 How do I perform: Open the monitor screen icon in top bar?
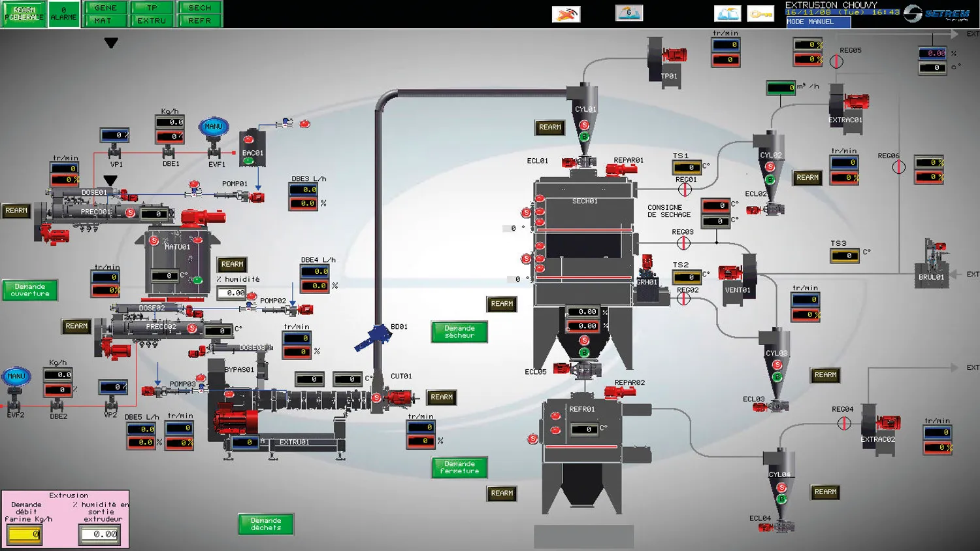point(629,13)
